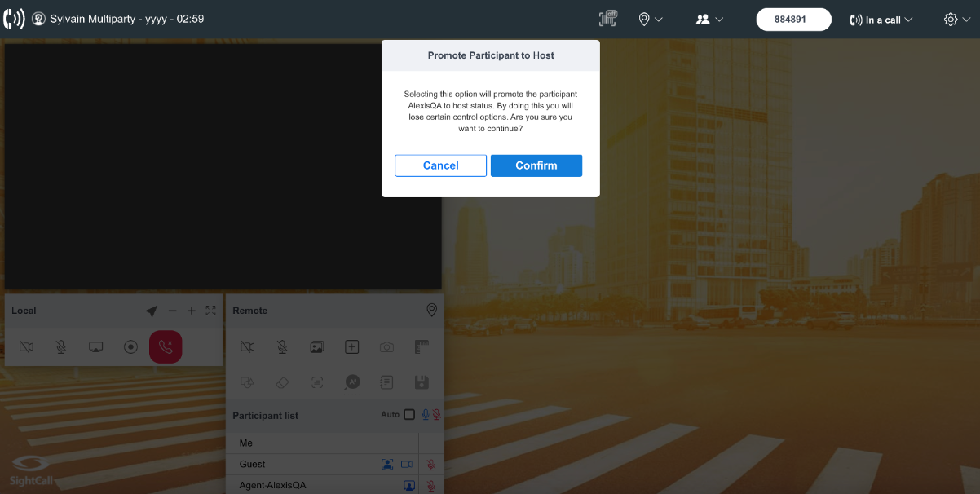Click the Guest profile icon
This screenshot has width=980, height=494.
tap(387, 465)
